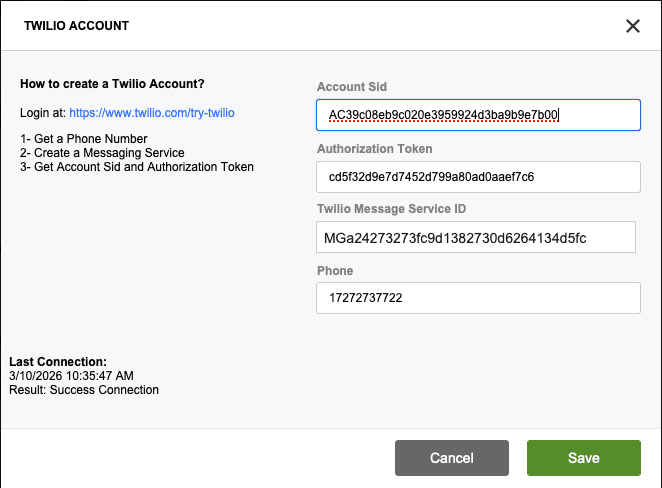Click the 'How to create a Twilio Account?' heading
The height and width of the screenshot is (488, 662).
(x=112, y=84)
